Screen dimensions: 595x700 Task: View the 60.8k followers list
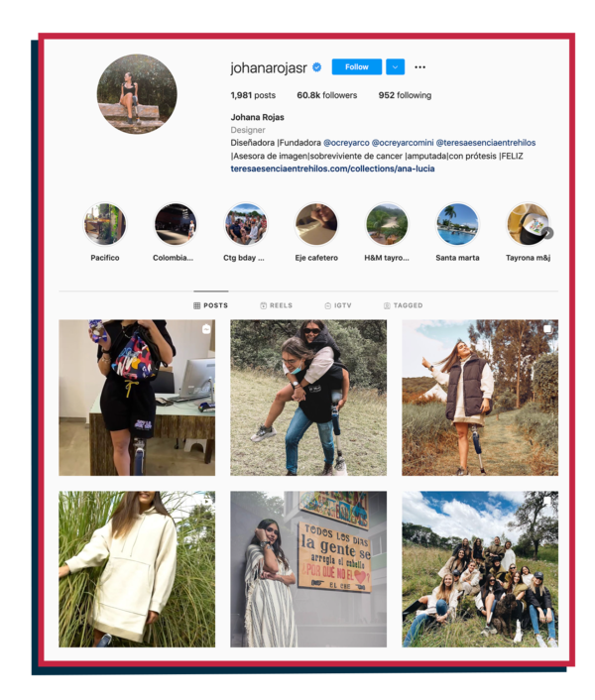[327, 95]
